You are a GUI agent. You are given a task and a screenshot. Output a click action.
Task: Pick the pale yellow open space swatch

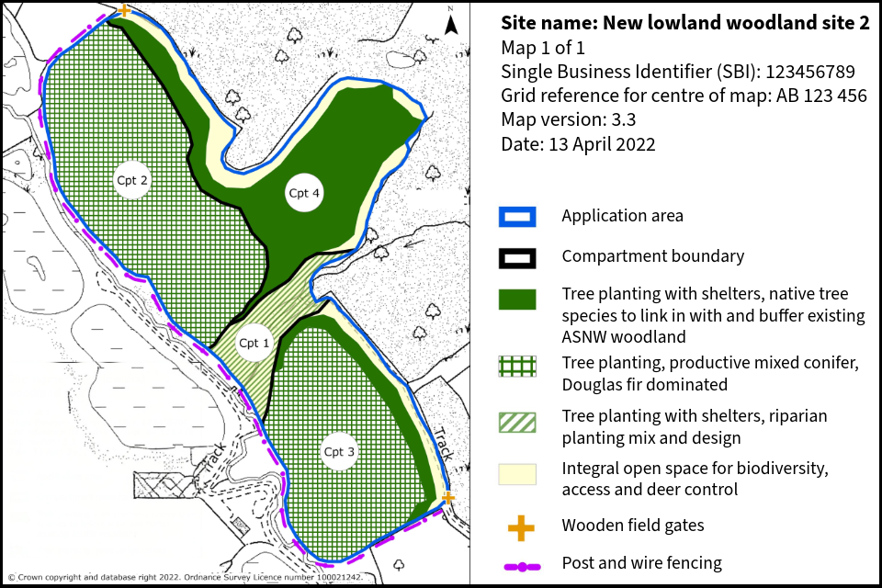click(517, 473)
